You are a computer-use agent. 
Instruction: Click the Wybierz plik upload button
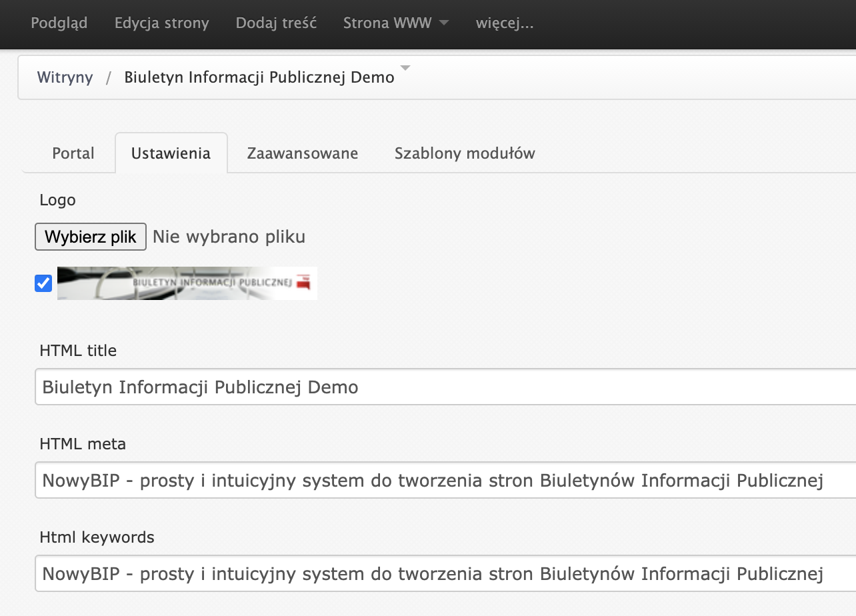(90, 237)
